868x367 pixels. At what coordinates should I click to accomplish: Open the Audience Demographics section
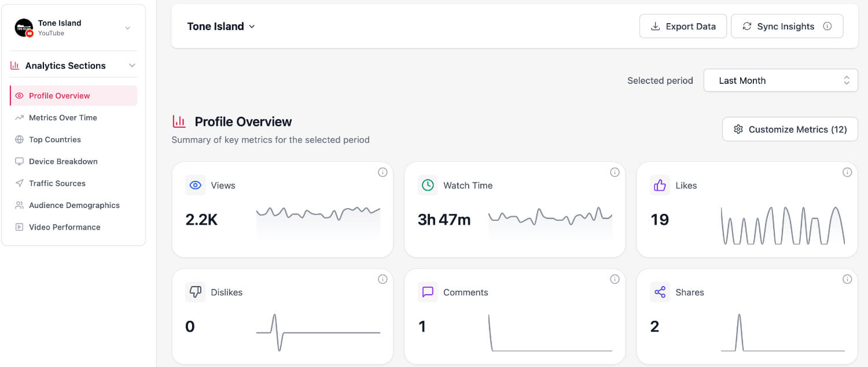coord(74,205)
